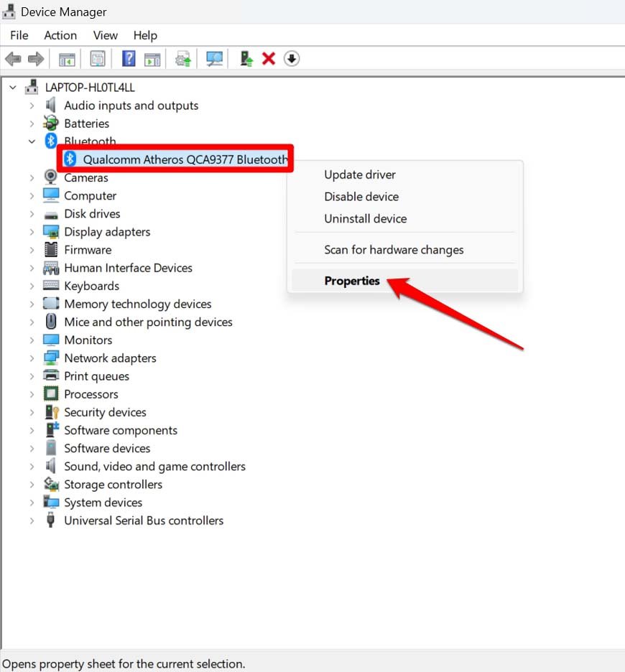Open the View menu

[105, 35]
